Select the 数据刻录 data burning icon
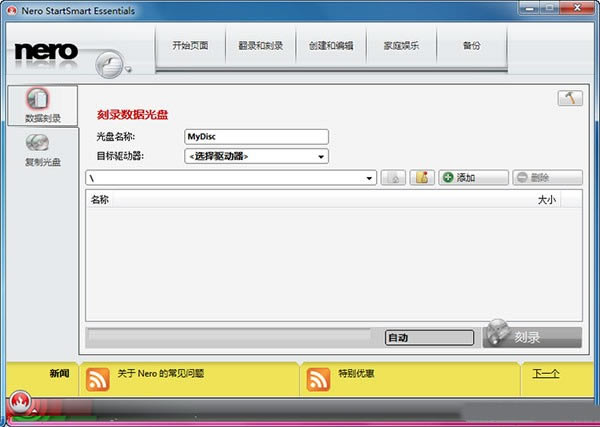600x427 pixels. pyautogui.click(x=38, y=99)
